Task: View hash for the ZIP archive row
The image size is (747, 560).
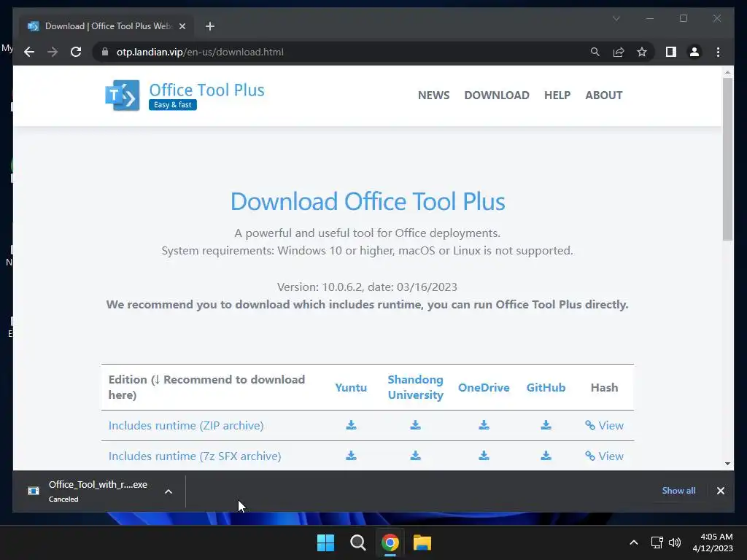Action: click(604, 425)
